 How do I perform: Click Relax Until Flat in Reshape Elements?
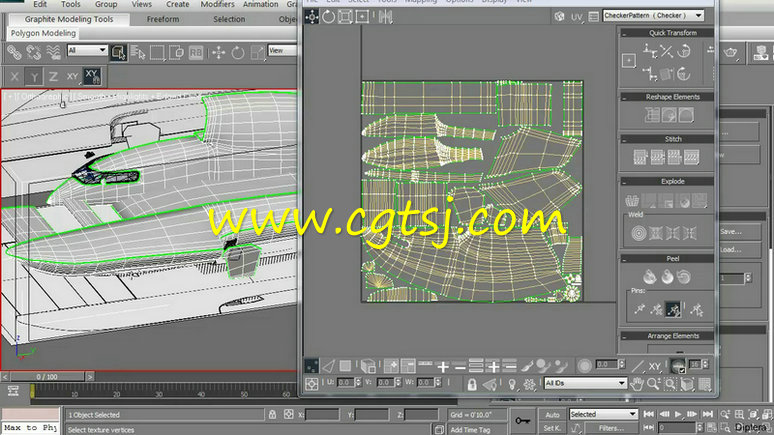tap(669, 115)
